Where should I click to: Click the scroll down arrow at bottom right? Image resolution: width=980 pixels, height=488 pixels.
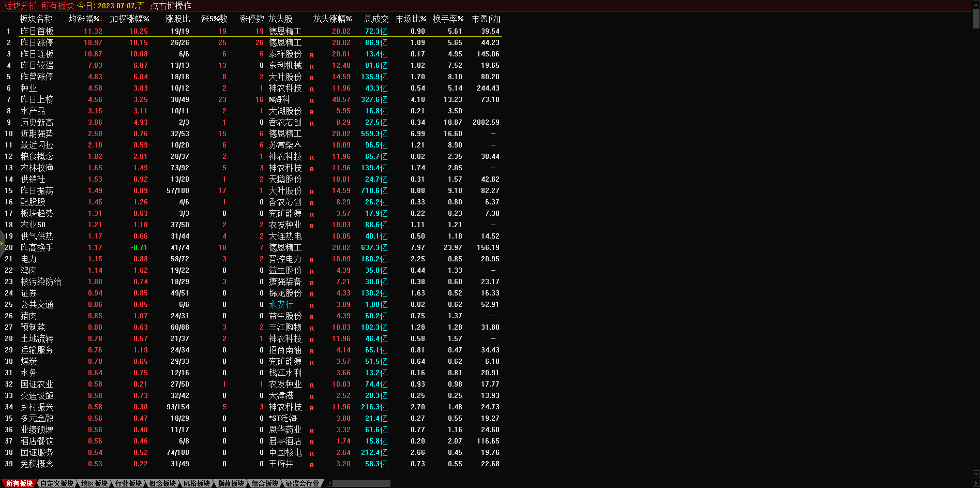(x=976, y=474)
